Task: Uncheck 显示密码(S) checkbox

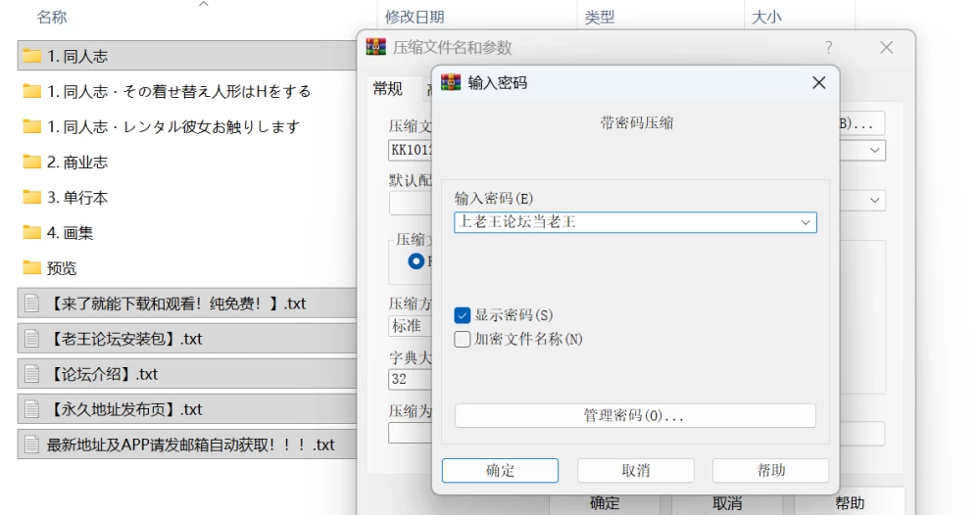Action: [462, 315]
